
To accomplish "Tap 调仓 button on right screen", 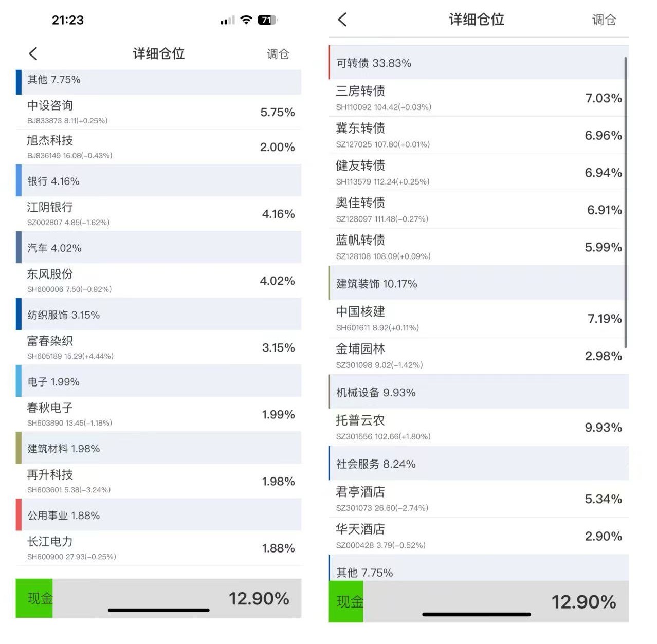I will coord(604,20).
